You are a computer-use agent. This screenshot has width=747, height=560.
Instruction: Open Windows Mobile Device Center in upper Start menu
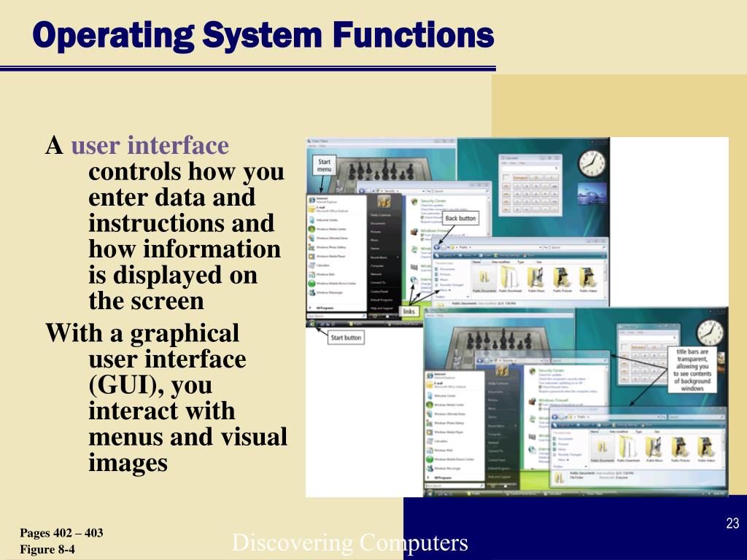pyautogui.click(x=337, y=284)
